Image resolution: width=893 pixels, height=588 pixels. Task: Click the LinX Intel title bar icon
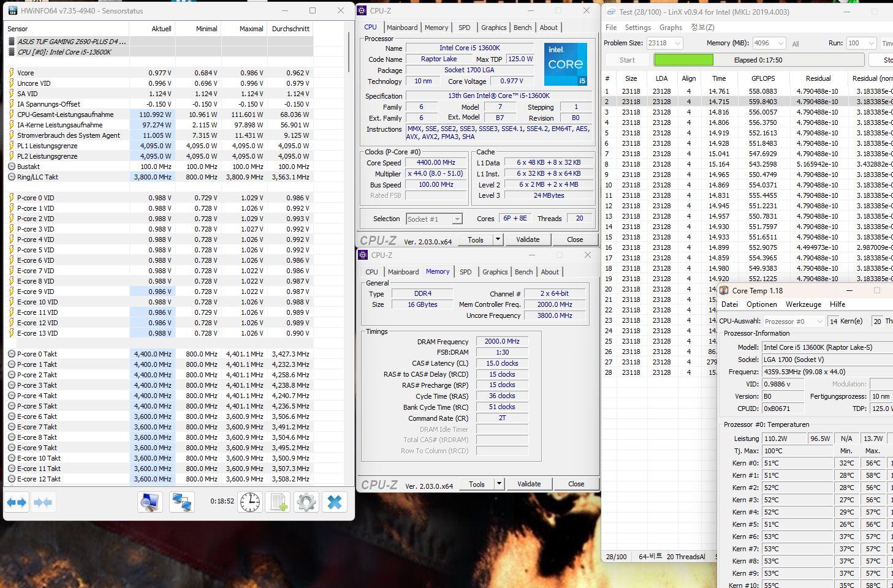tap(611, 12)
